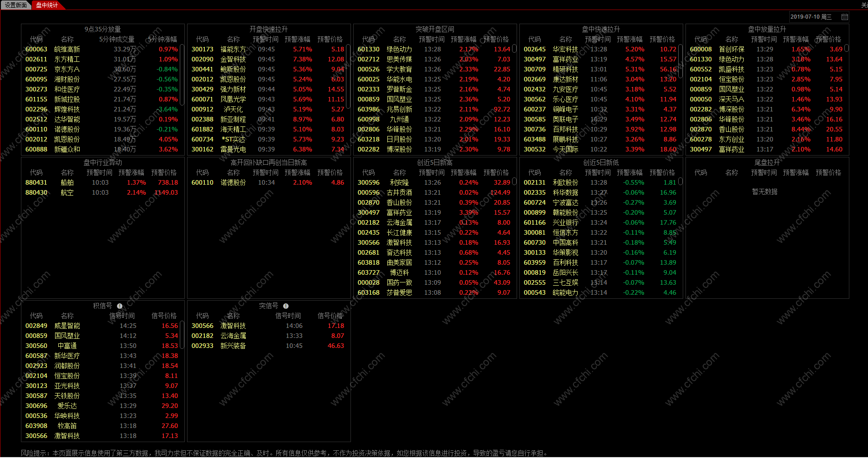
Task: Click the 新兴装备 row in 突信号
Action: click(268, 346)
